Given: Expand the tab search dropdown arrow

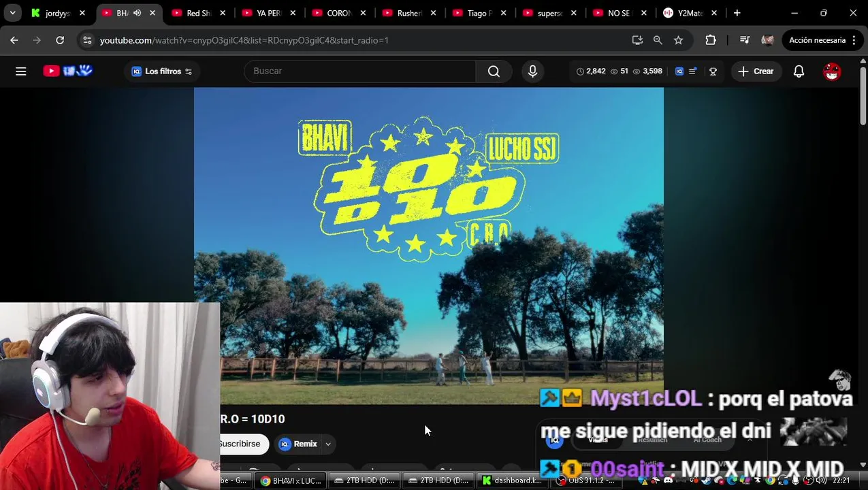Looking at the screenshot, I should [13, 13].
